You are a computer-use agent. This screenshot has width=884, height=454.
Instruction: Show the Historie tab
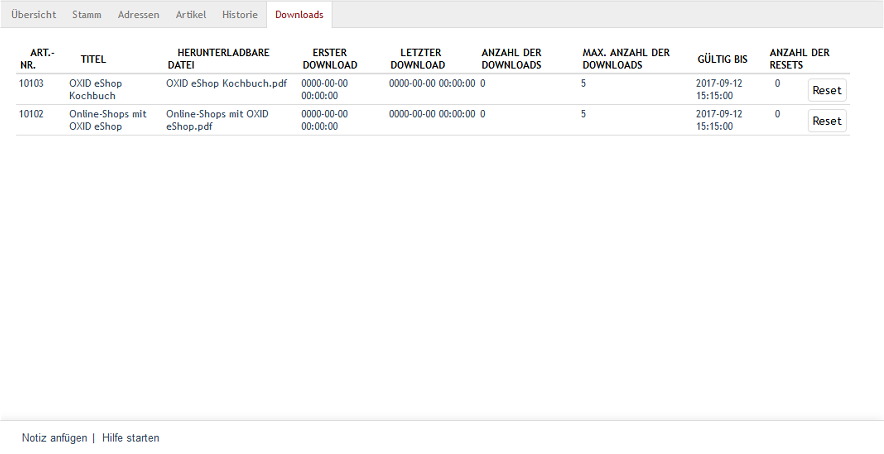coord(239,15)
